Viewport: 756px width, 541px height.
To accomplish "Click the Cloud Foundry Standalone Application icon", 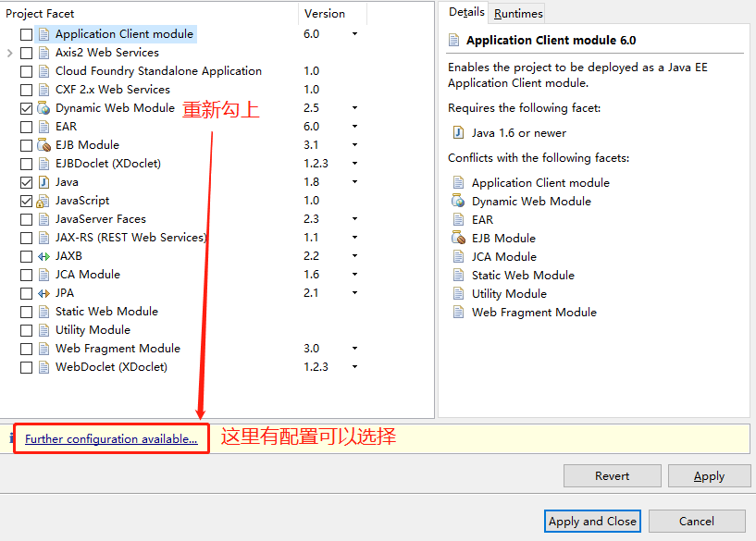I will (x=43, y=71).
